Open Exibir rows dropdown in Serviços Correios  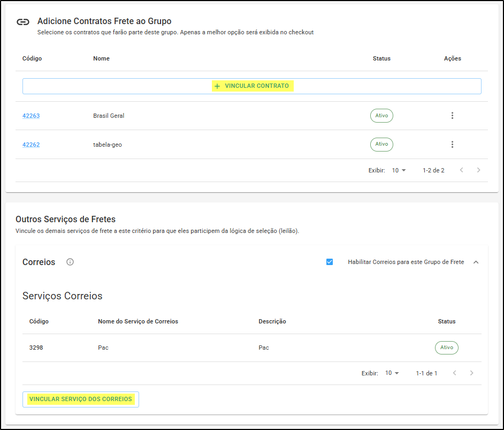point(392,373)
